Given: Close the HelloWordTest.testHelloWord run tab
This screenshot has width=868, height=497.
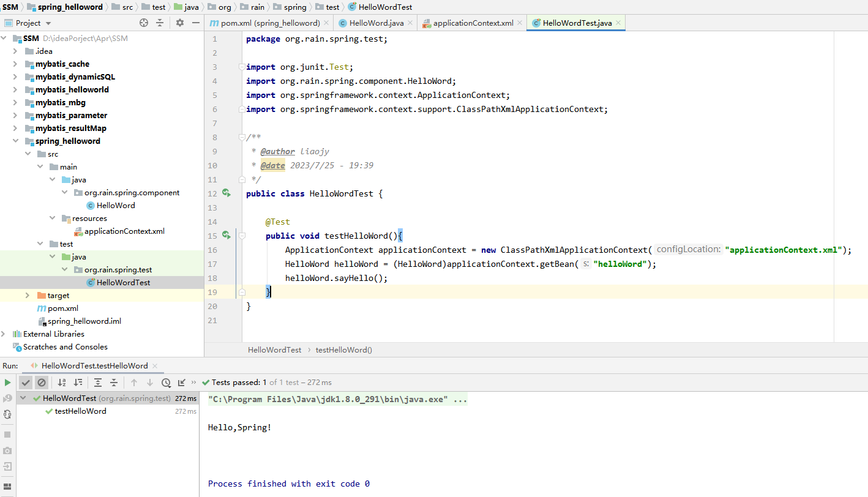Looking at the screenshot, I should 155,366.
